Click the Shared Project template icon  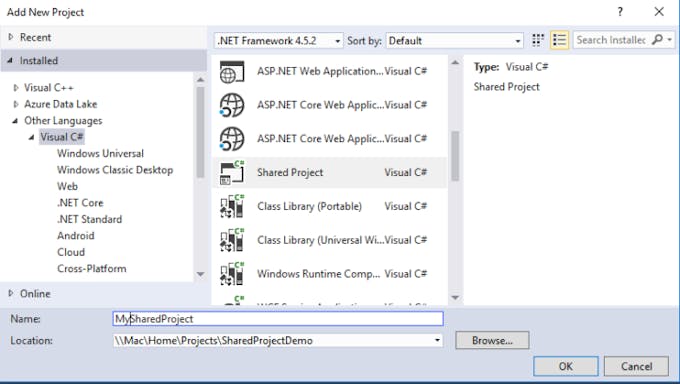[x=232, y=173]
